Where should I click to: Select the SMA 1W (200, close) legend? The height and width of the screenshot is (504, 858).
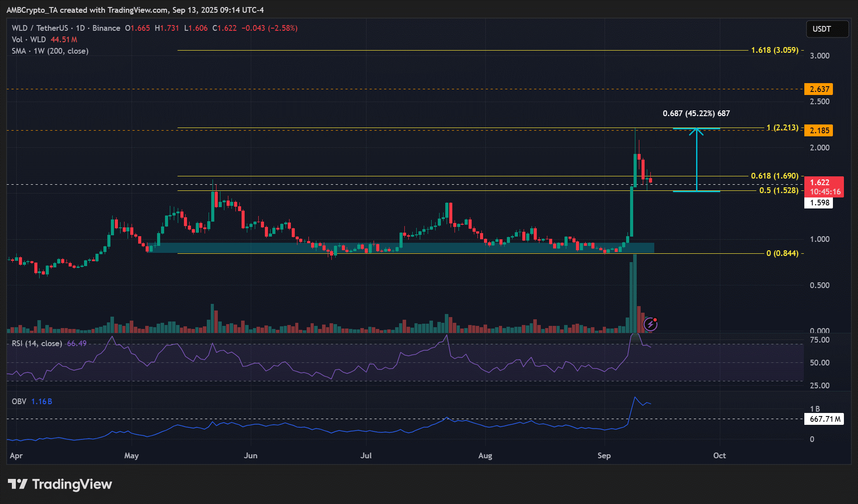(x=50, y=51)
